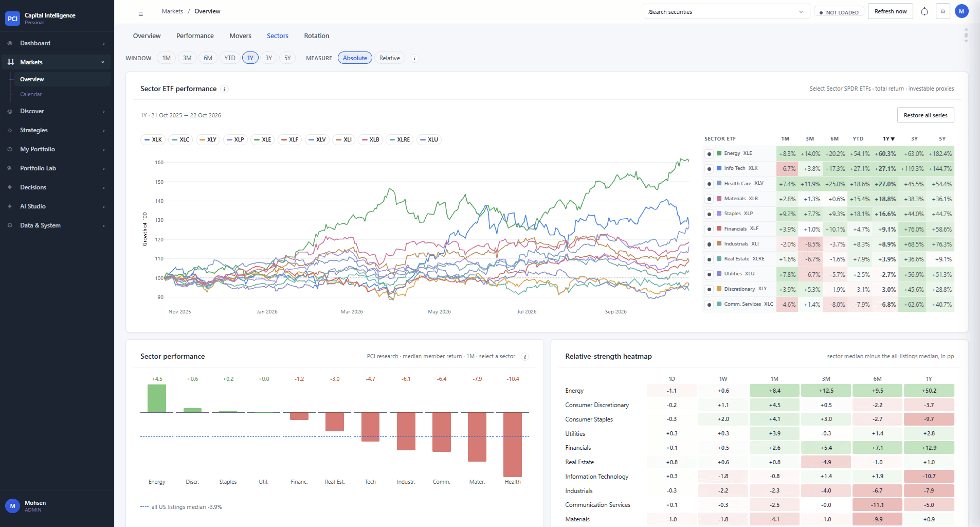
Task: Switch to the Performance tab
Action: pos(195,36)
